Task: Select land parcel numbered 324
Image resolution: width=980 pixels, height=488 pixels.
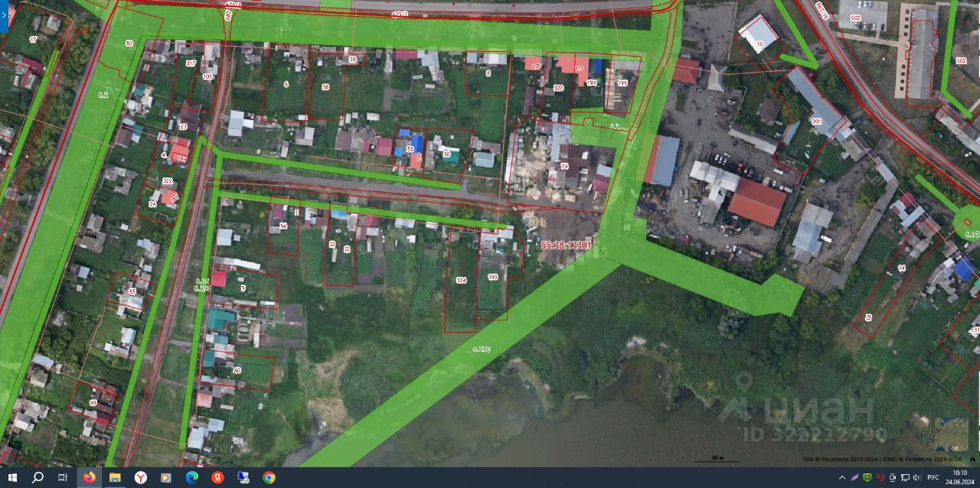Action: coord(461,281)
